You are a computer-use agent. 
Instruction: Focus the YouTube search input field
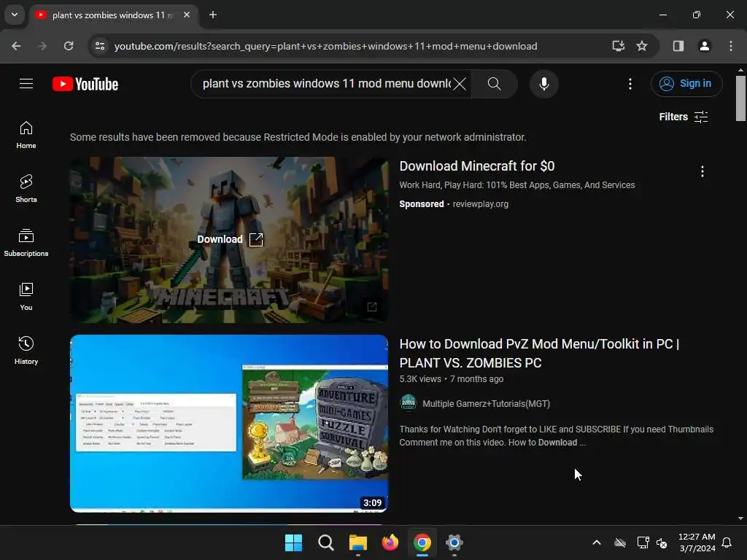point(326,84)
